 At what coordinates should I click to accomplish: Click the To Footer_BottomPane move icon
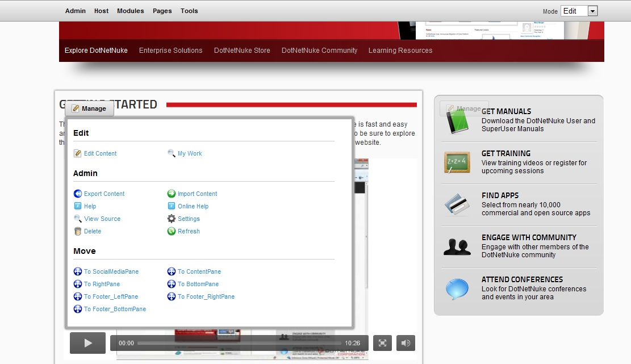point(78,309)
